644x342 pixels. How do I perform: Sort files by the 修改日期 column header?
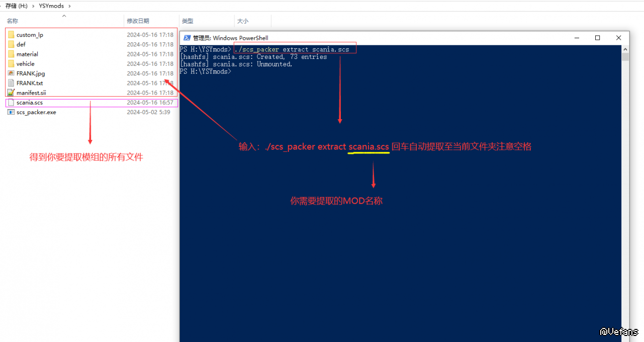click(138, 21)
